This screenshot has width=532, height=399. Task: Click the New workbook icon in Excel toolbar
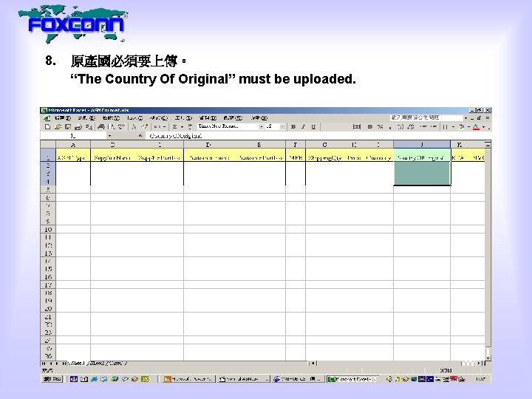[x=47, y=127]
